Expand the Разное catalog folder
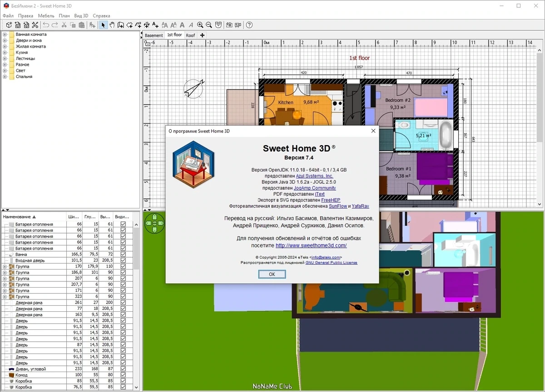 point(5,64)
